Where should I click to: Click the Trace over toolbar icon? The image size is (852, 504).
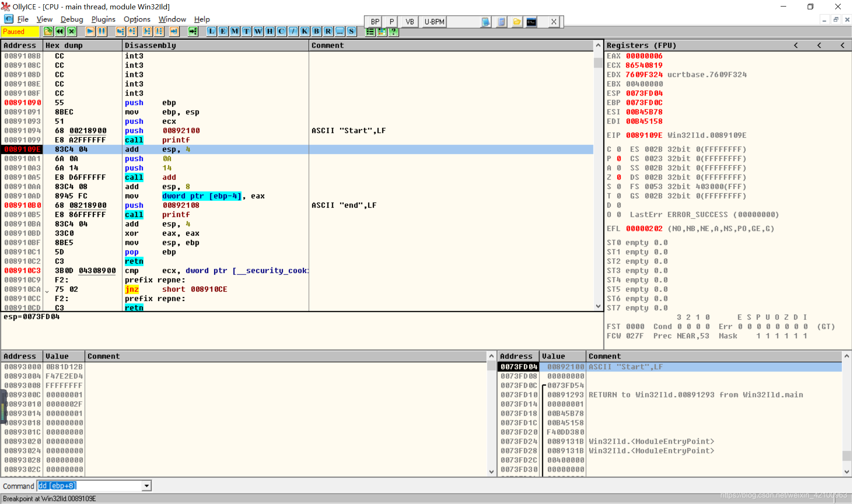point(159,31)
